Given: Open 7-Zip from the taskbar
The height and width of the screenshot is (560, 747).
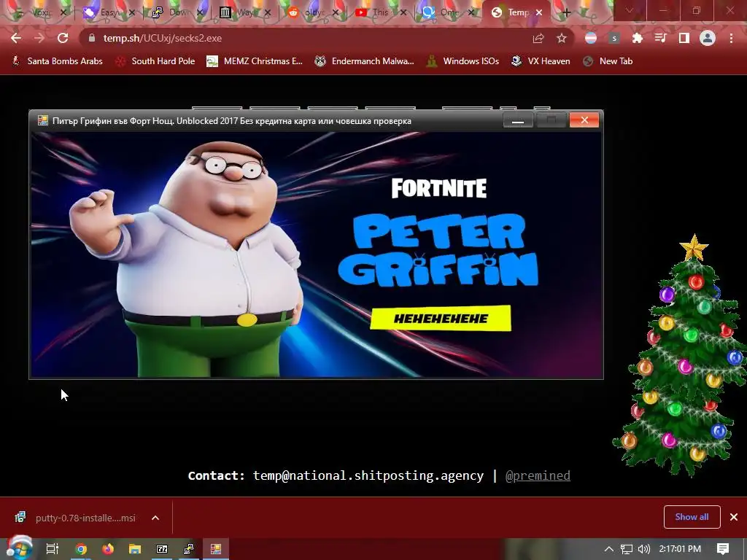Looking at the screenshot, I should pyautogui.click(x=162, y=549).
